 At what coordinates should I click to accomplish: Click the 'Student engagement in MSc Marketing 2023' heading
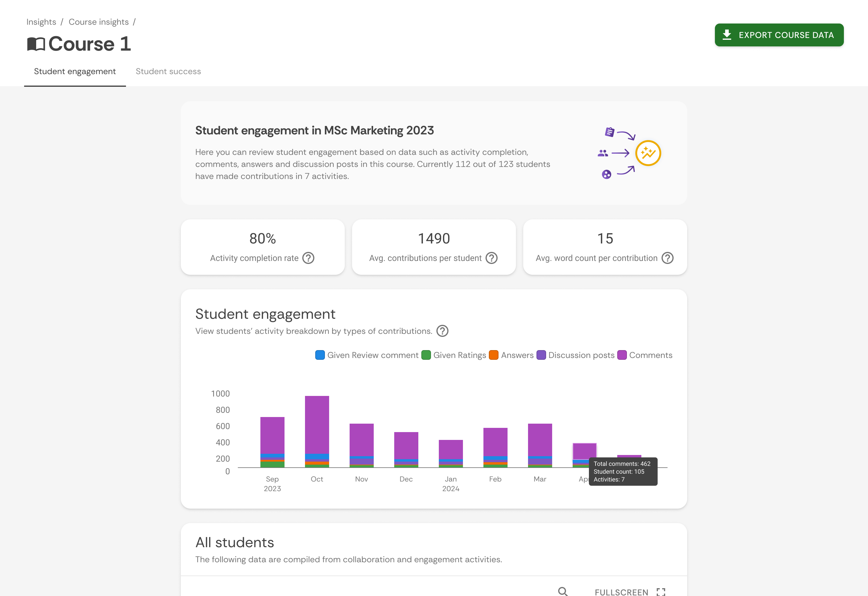click(314, 130)
